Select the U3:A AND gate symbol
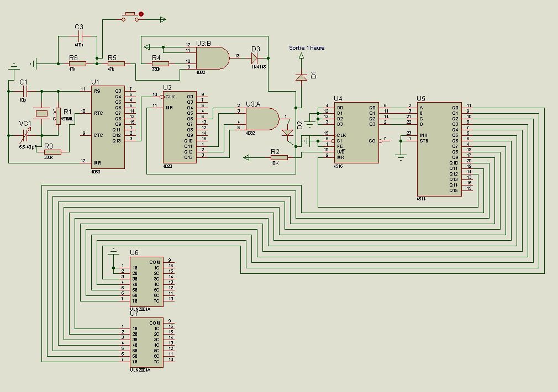The width and height of the screenshot is (558, 392). coord(262,119)
